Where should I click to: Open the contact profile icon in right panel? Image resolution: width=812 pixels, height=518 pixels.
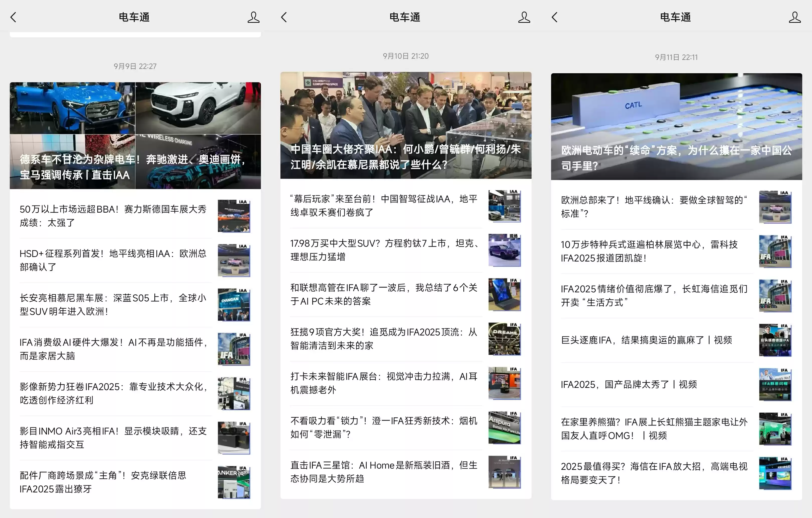(x=794, y=17)
